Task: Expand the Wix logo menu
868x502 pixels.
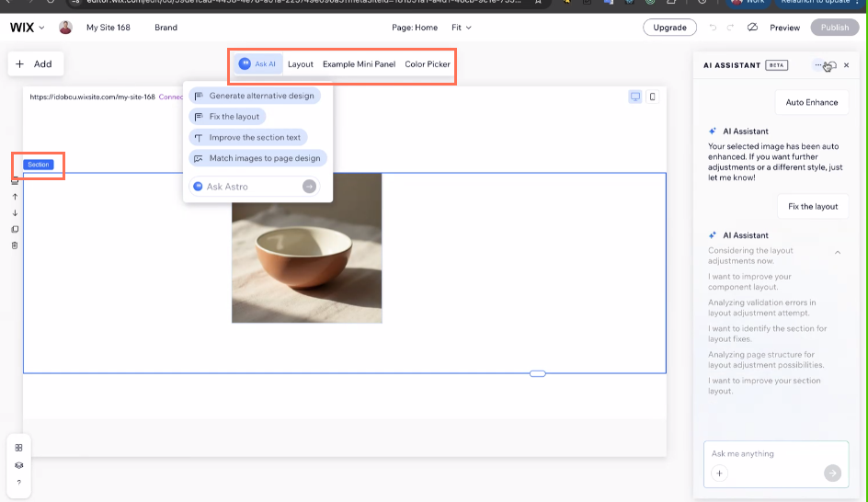Action: [28, 28]
